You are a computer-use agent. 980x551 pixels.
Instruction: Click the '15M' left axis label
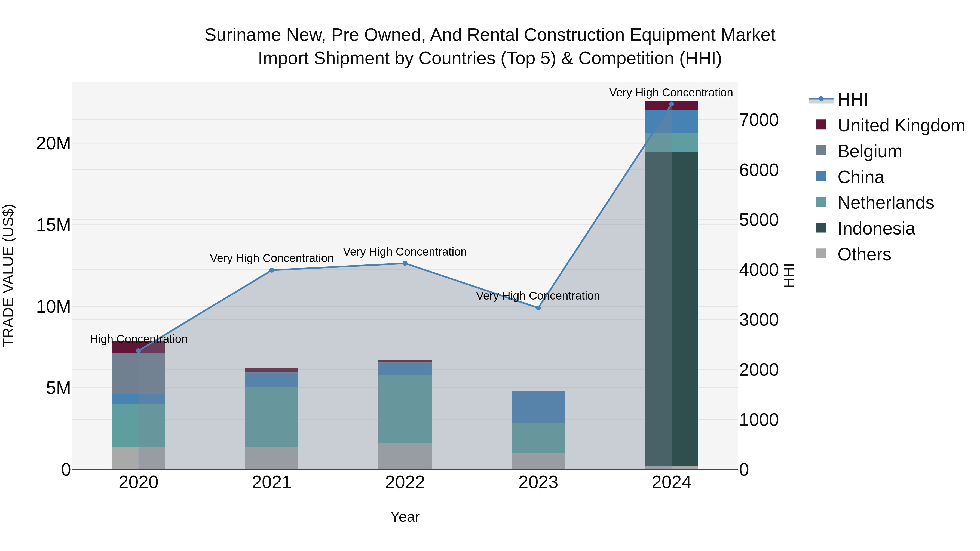point(53,225)
